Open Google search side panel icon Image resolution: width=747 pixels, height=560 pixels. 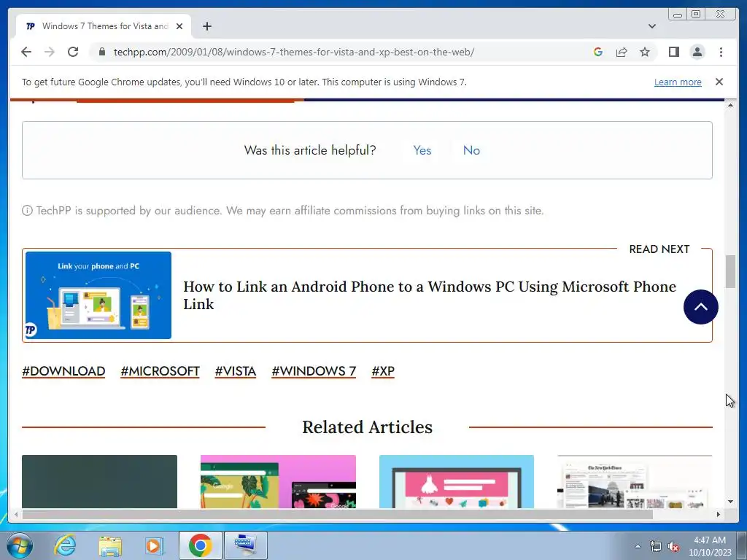tap(598, 52)
